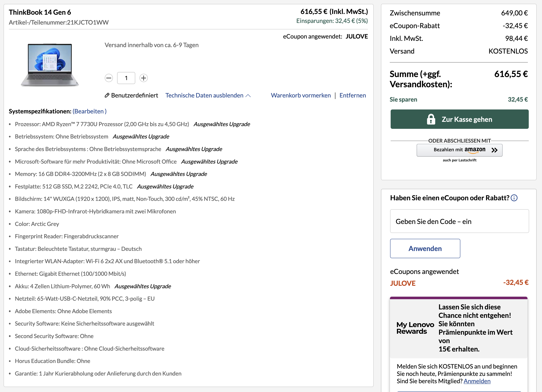Click the pencil Benutzerdefiniert icon

tap(107, 95)
